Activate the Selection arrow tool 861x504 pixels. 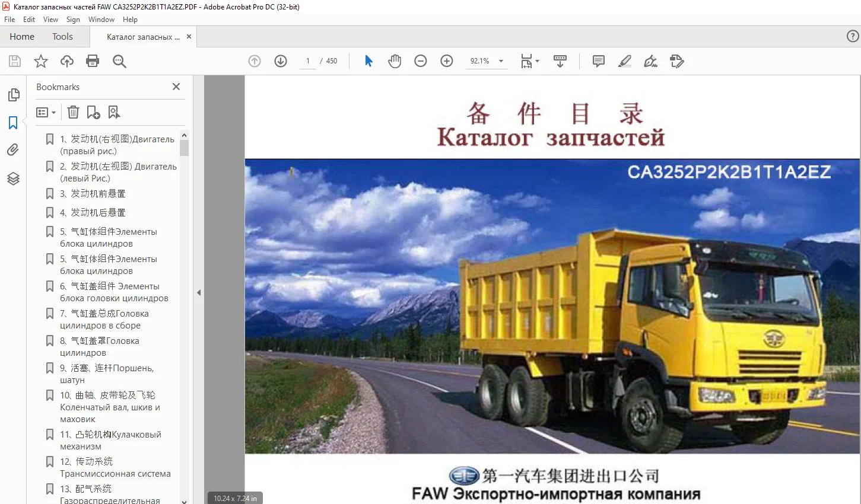pyautogui.click(x=368, y=61)
